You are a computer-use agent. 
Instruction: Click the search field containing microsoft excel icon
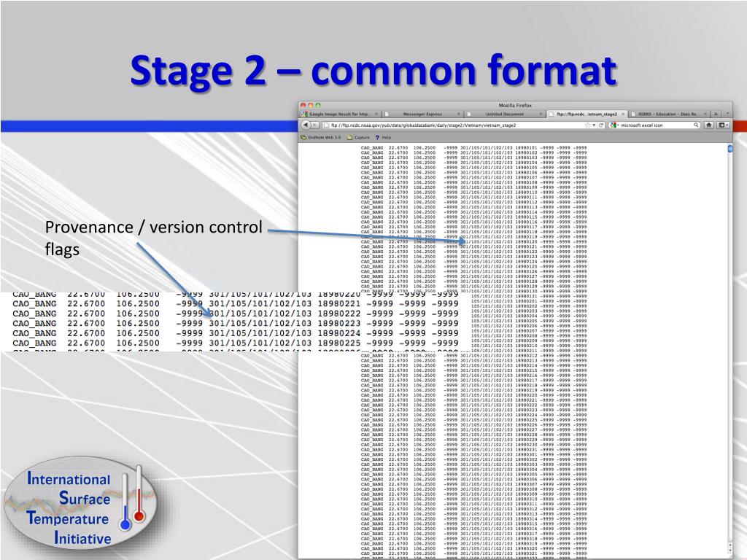coord(656,125)
